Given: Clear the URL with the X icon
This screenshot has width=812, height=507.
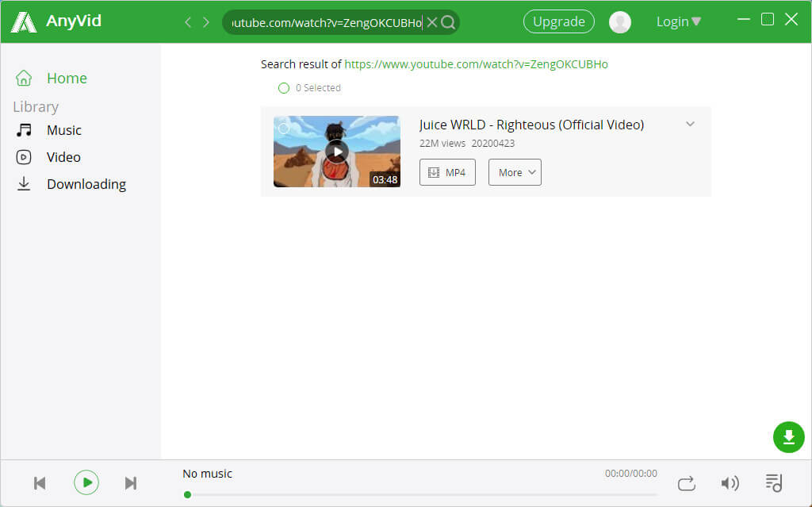Looking at the screenshot, I should click(x=432, y=22).
